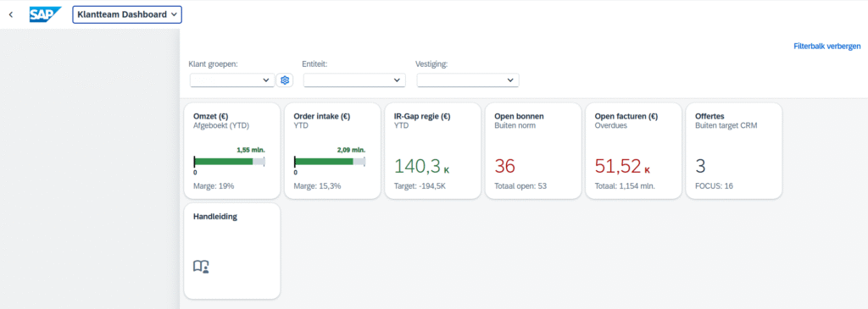Image resolution: width=868 pixels, height=309 pixels.
Task: Open the Klant groepen settings gear
Action: [285, 80]
